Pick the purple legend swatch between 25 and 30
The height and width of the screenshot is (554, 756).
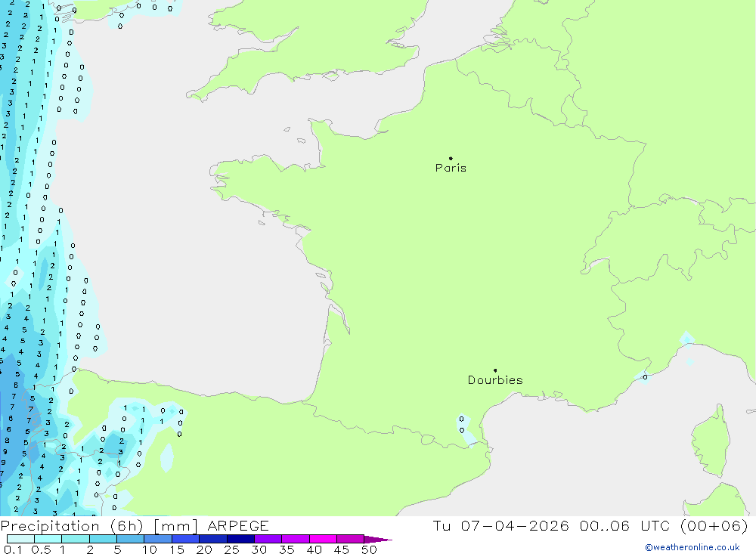pos(240,539)
